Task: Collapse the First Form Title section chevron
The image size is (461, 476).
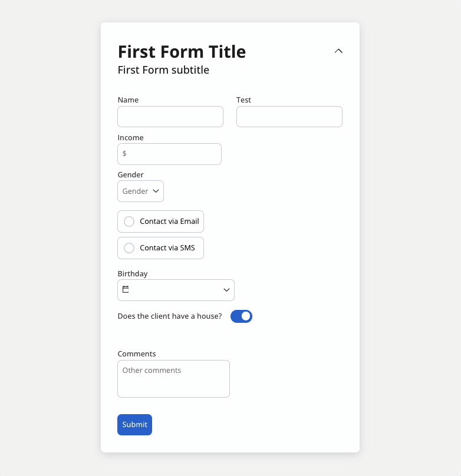Action: point(338,51)
